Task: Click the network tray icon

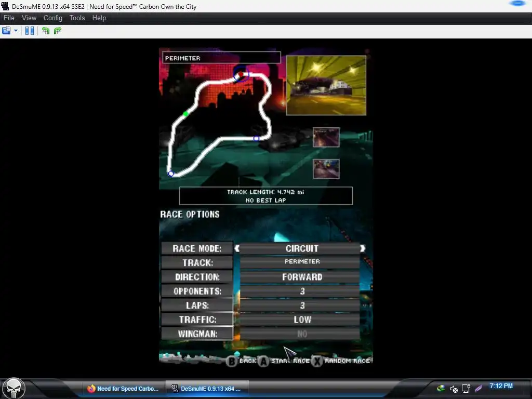Action: click(x=466, y=389)
